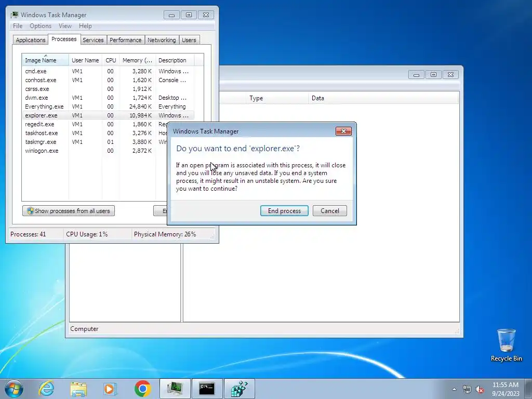532x399 pixels.
Task: Click the muted volume tray icon
Action: coord(480,389)
